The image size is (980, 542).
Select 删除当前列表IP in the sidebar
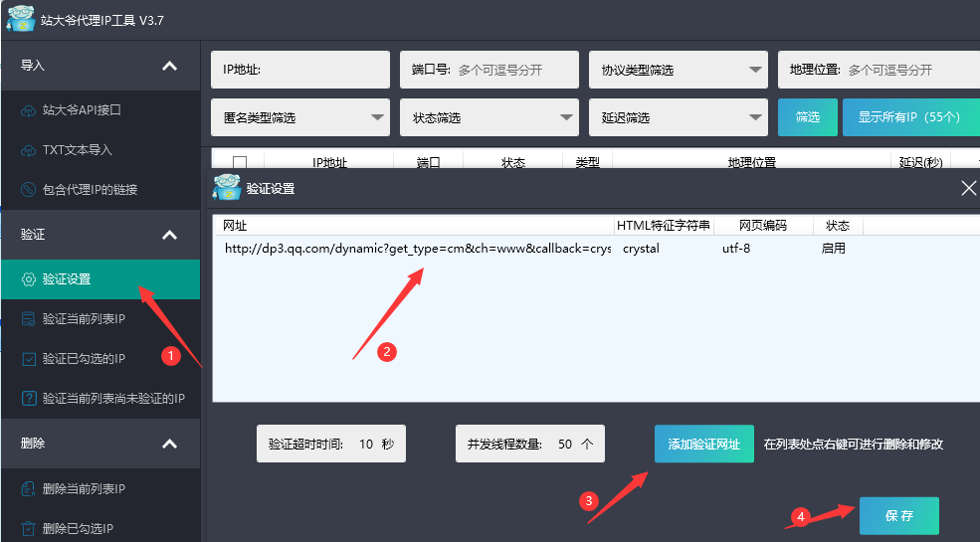[x=100, y=489]
